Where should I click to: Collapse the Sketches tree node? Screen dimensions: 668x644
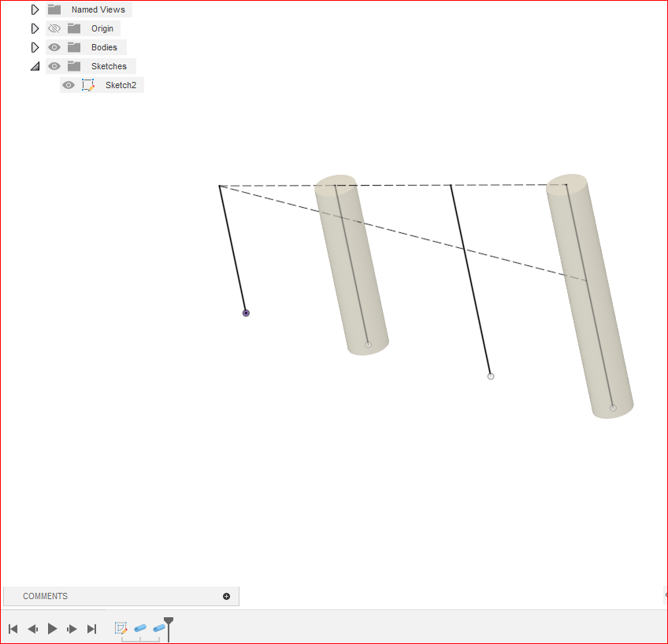click(x=35, y=65)
